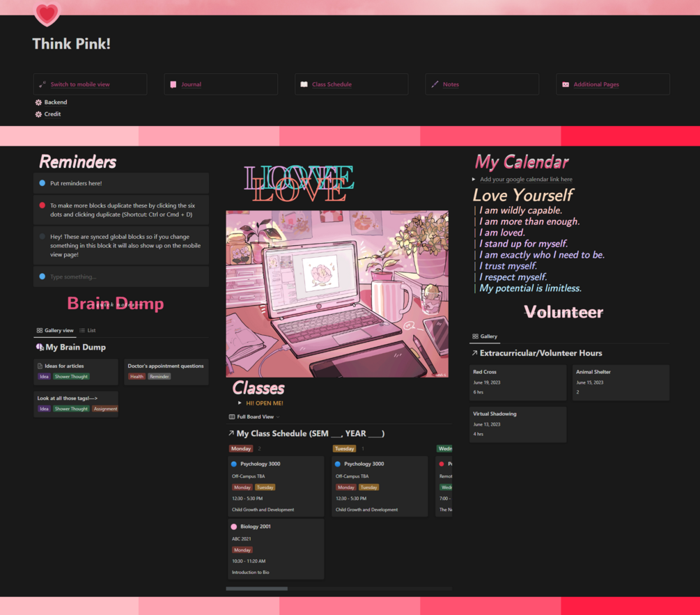Click the heart page icon

tap(47, 13)
